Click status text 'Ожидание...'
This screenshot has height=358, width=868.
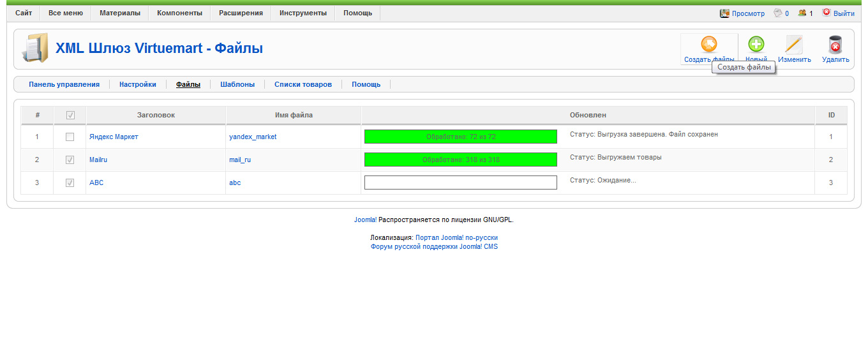pos(617,180)
